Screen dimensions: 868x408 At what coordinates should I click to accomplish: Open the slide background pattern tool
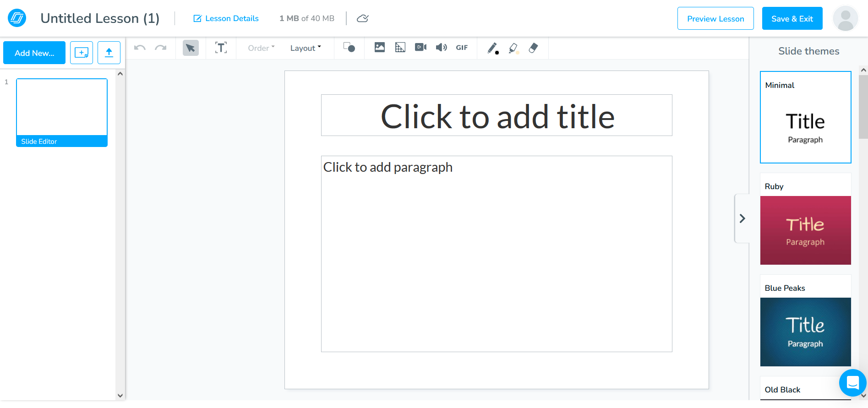click(400, 48)
